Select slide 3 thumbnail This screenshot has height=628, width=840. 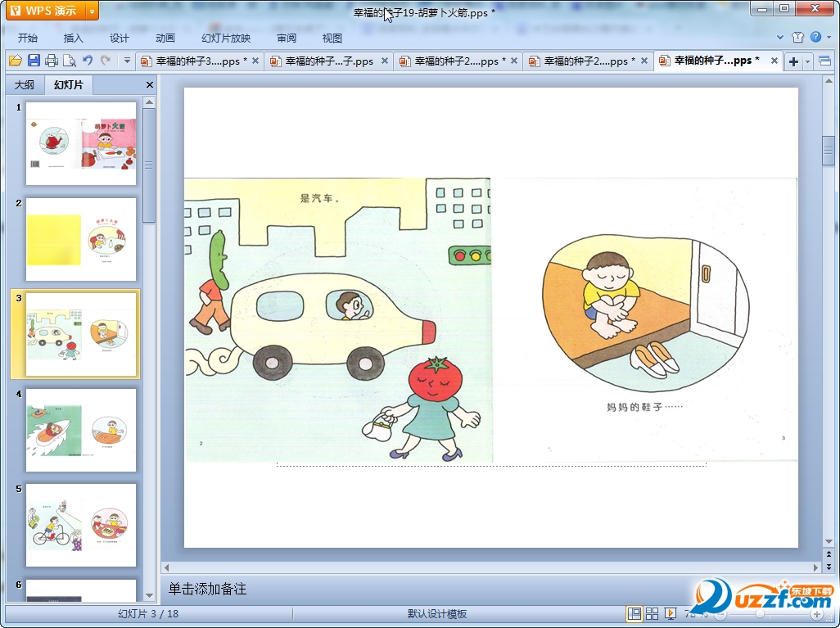click(81, 334)
